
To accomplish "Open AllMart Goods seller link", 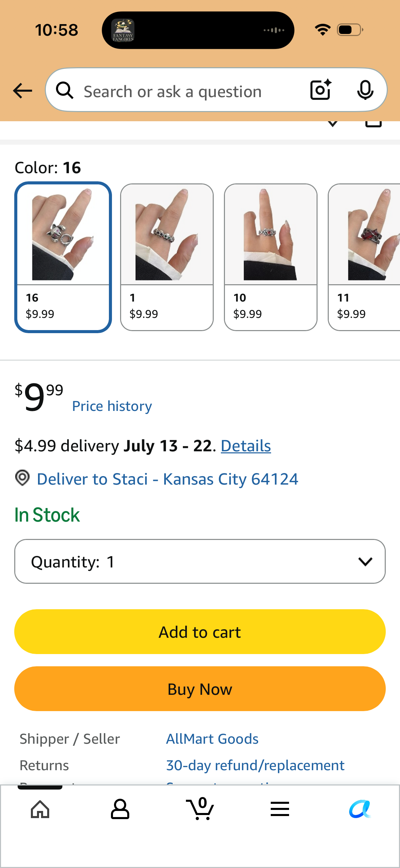I will pos(212,739).
